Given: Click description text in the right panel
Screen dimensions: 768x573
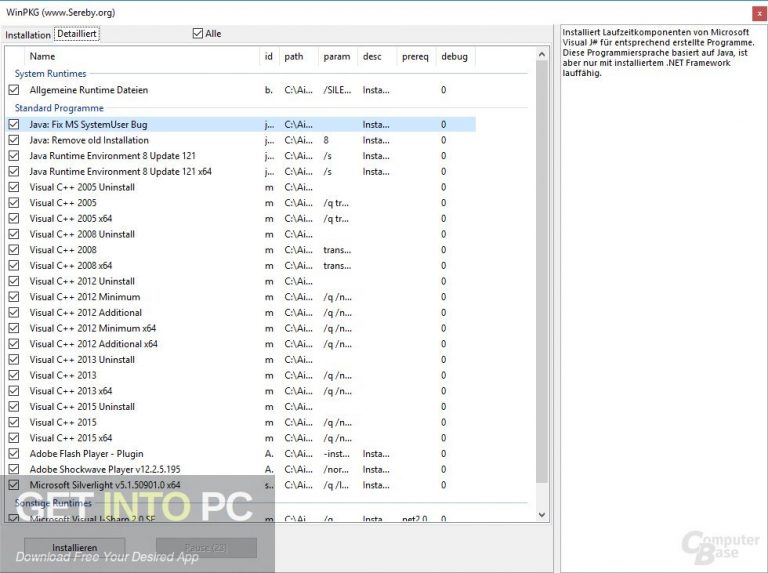Looking at the screenshot, I should [658, 52].
